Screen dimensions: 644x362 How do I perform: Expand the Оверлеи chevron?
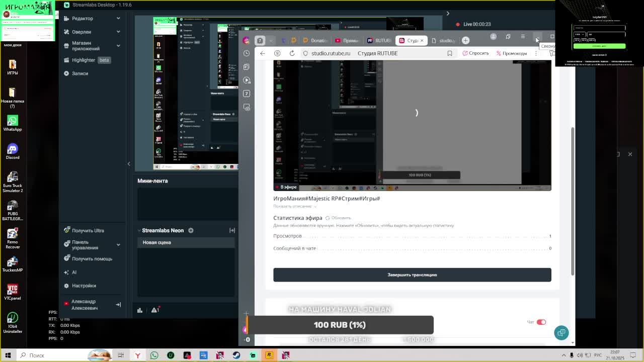(118, 32)
